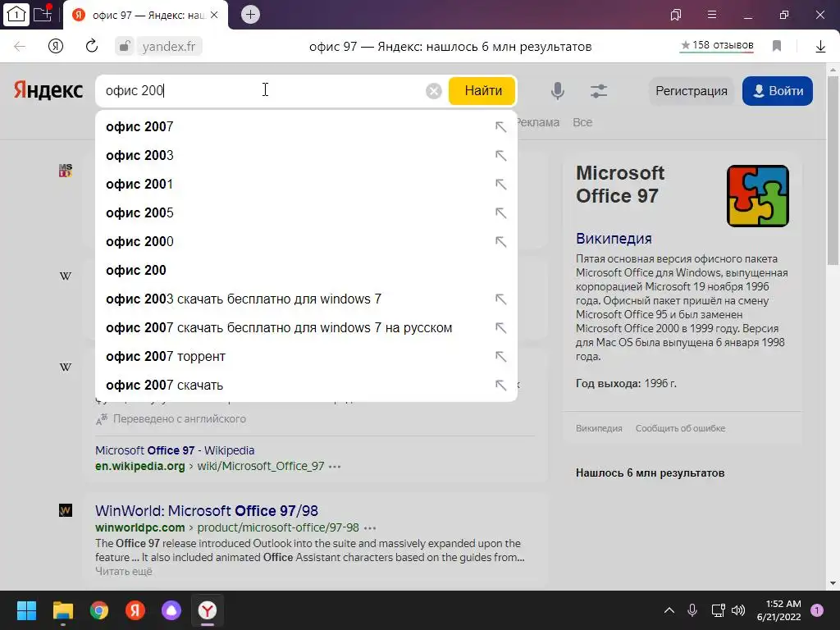Open the small Википедия source link
The height and width of the screenshot is (630, 840).
coord(599,428)
